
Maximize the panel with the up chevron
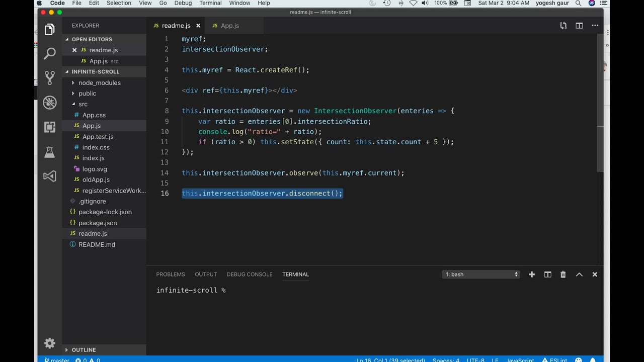coord(579,275)
